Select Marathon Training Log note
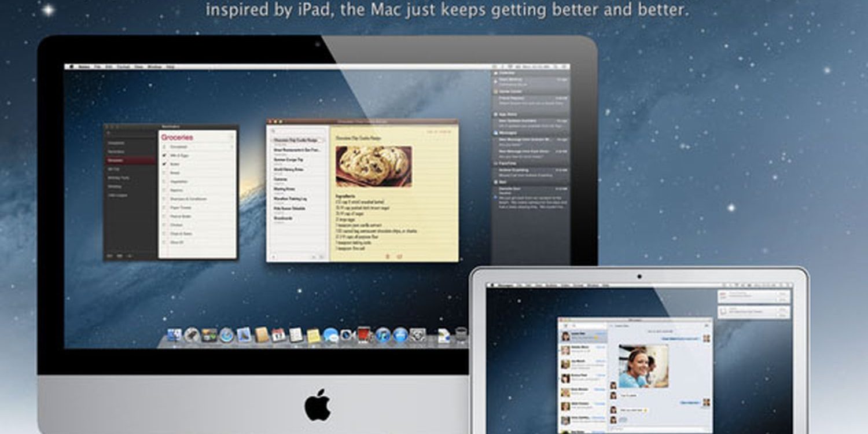868x434 pixels. pyautogui.click(x=297, y=200)
